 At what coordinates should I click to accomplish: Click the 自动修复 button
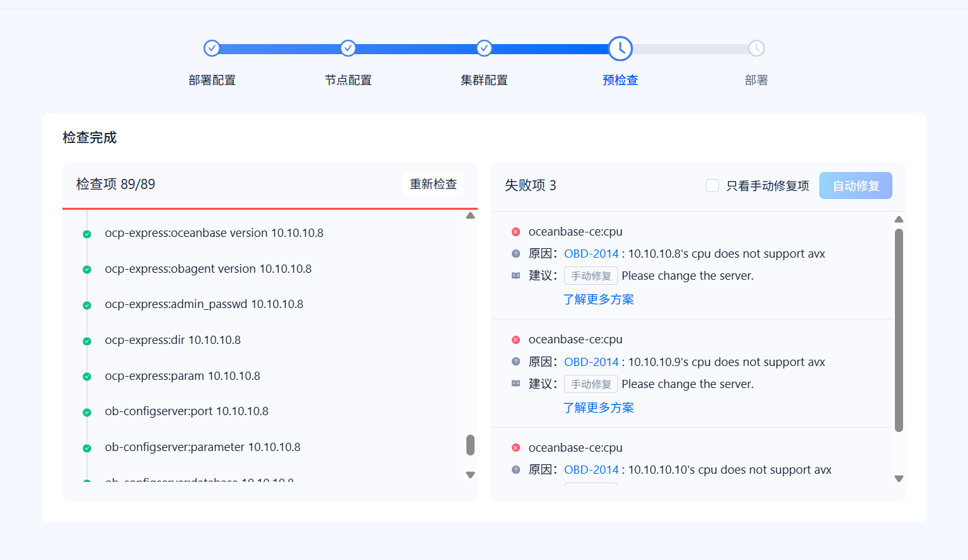point(856,185)
